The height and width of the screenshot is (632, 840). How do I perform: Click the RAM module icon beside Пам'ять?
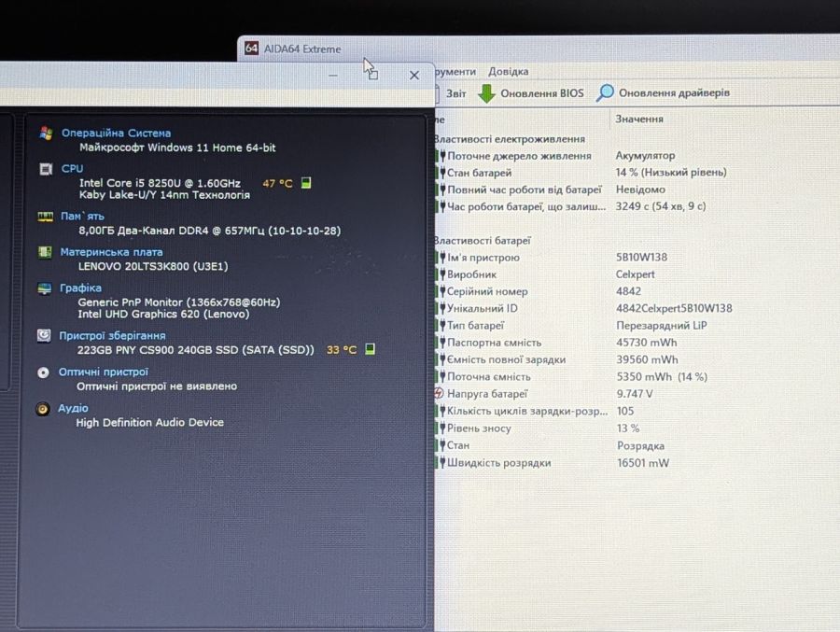[45, 217]
